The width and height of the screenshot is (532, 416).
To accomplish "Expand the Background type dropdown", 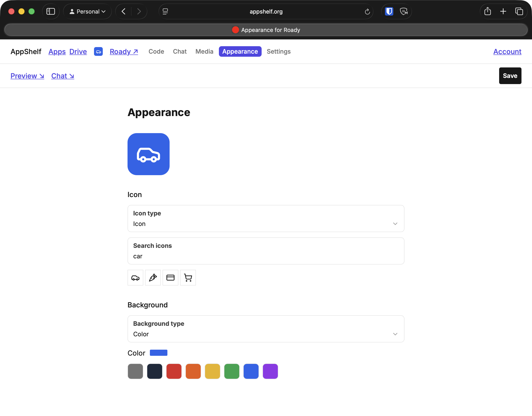I will [266, 329].
